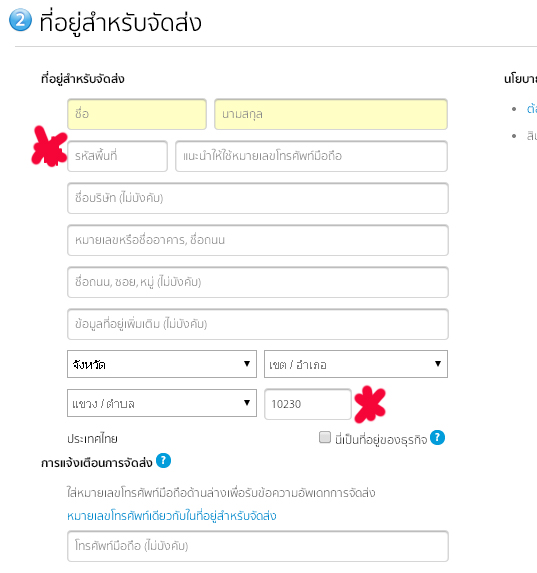The height and width of the screenshot is (573, 537).
Task: Click the red asterisk beside postal code
Action: point(370,404)
